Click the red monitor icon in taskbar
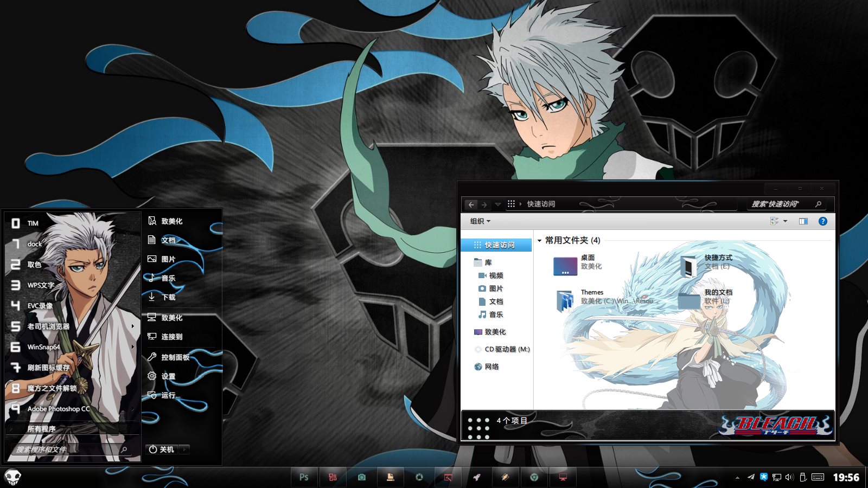The height and width of the screenshot is (488, 868). pyautogui.click(x=563, y=477)
